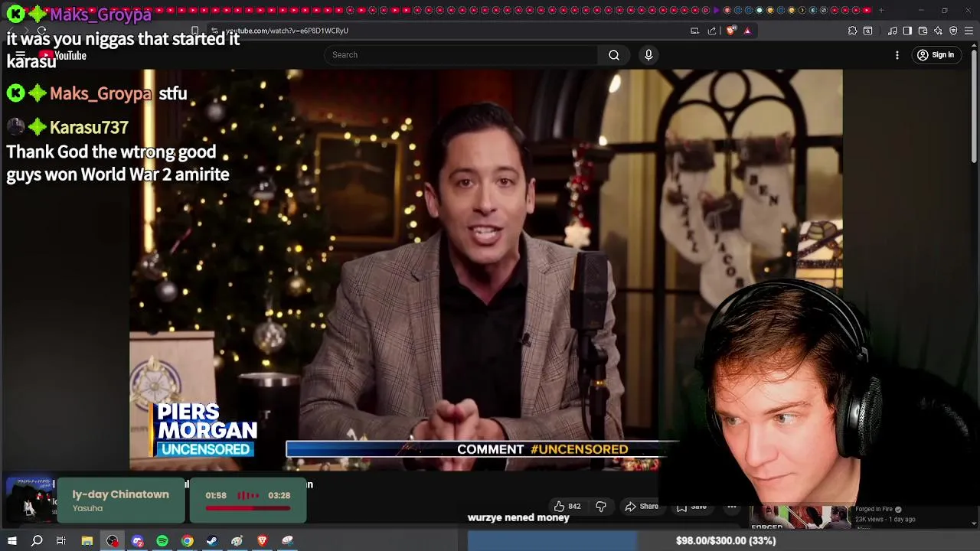Open the media playlist music-note icon

[892, 31]
